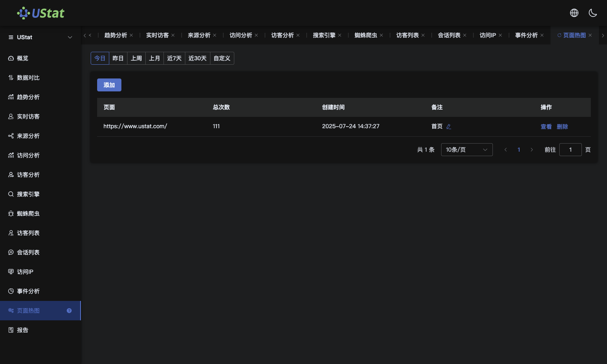
Task: Click the UStat logo
Action: click(x=40, y=13)
